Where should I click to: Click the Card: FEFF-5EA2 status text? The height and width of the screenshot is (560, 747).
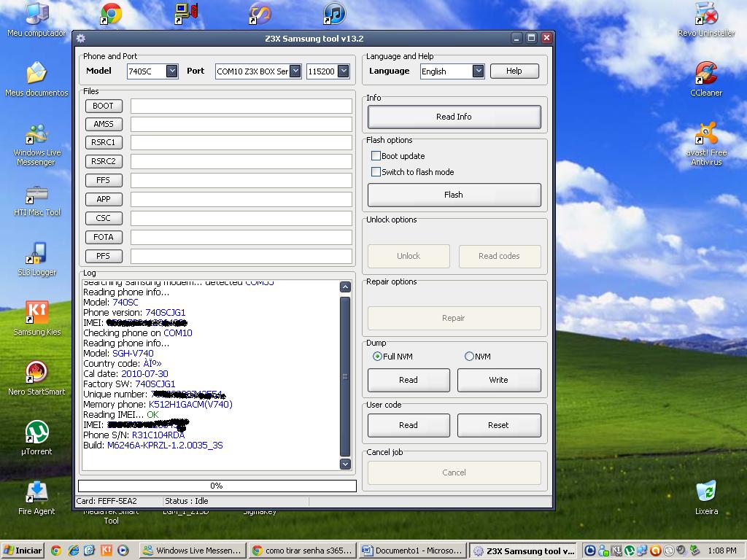tap(107, 501)
